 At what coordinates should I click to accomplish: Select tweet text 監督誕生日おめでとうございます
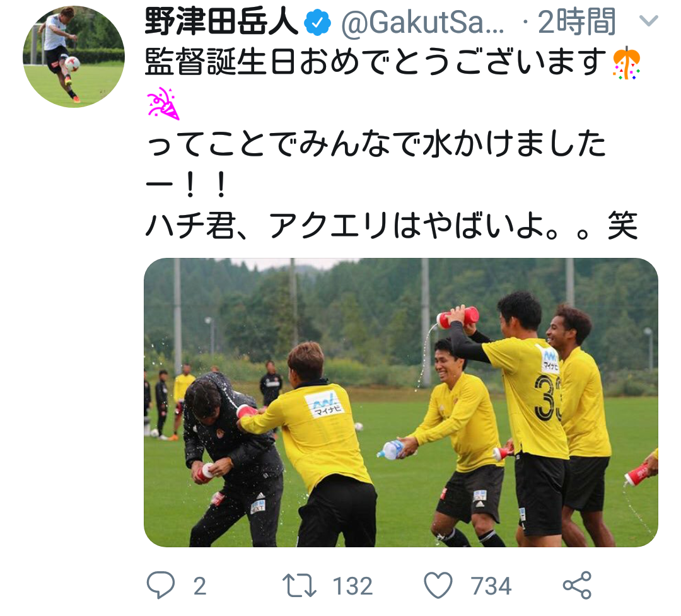pos(376,61)
